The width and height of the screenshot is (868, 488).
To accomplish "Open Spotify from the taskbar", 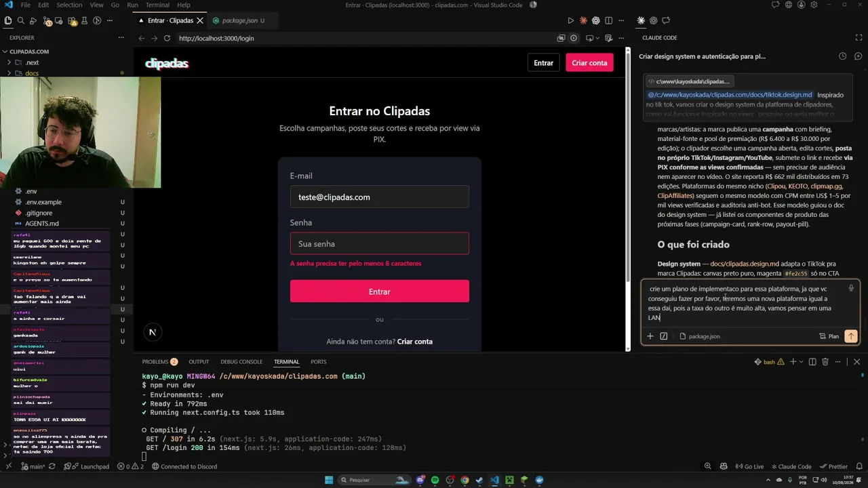I will (x=435, y=480).
